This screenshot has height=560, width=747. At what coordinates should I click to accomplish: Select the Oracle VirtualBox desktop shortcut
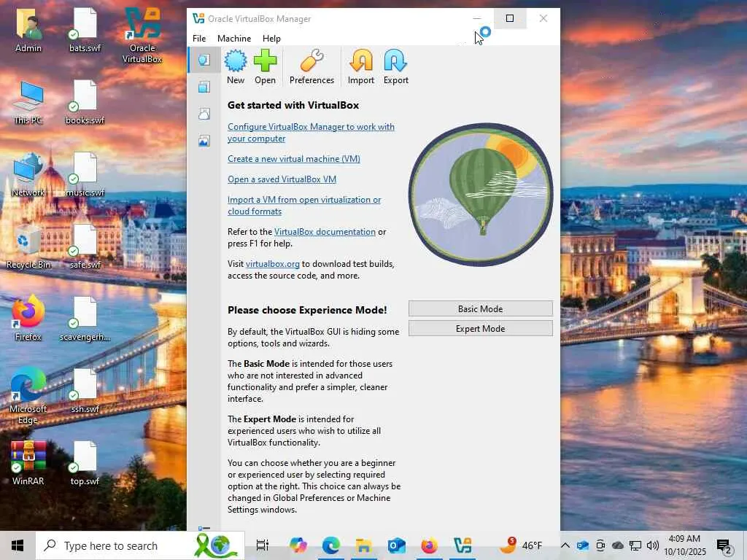pyautogui.click(x=142, y=36)
